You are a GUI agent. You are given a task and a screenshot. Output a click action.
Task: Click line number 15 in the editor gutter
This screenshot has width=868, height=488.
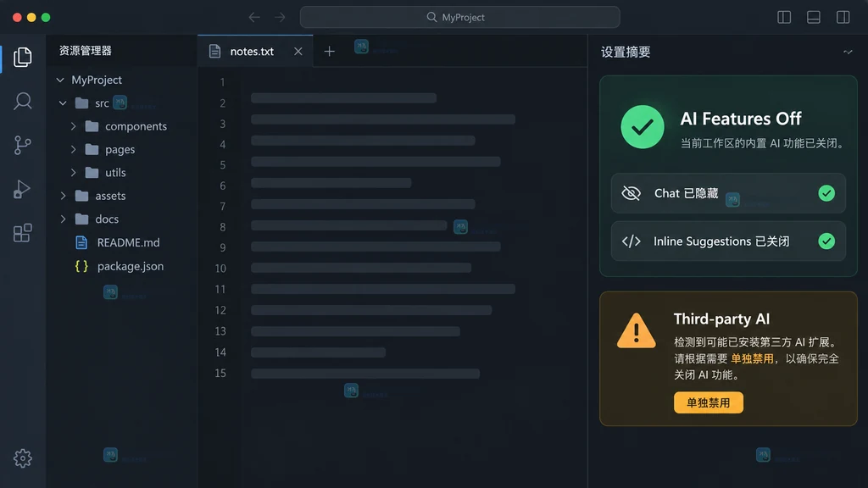[x=220, y=373]
